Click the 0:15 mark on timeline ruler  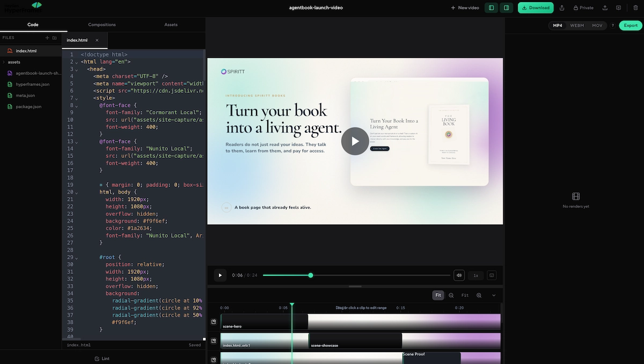tap(400, 308)
